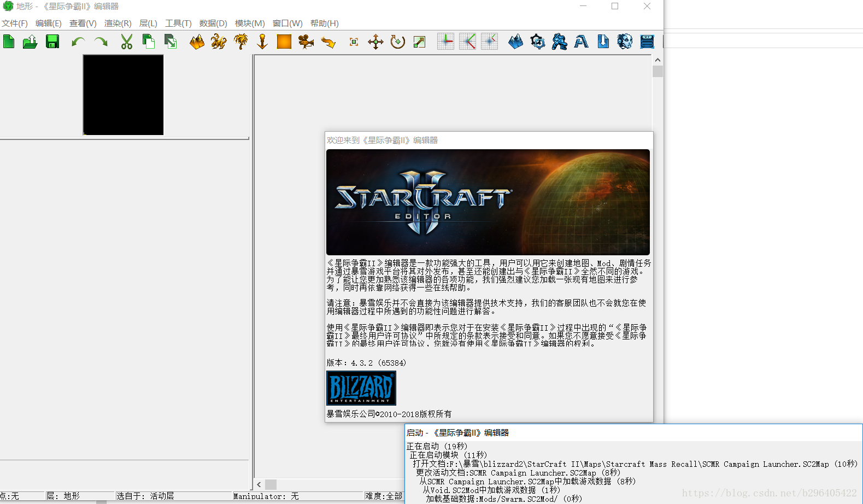This screenshot has width=863, height=504.
Task: Click the horizontal scrollbar left arrow
Action: click(259, 484)
